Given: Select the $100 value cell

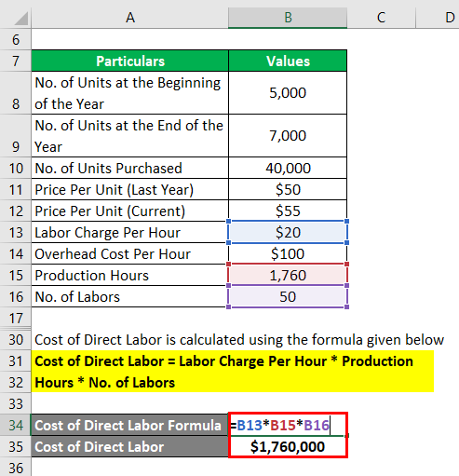Looking at the screenshot, I should (x=288, y=253).
